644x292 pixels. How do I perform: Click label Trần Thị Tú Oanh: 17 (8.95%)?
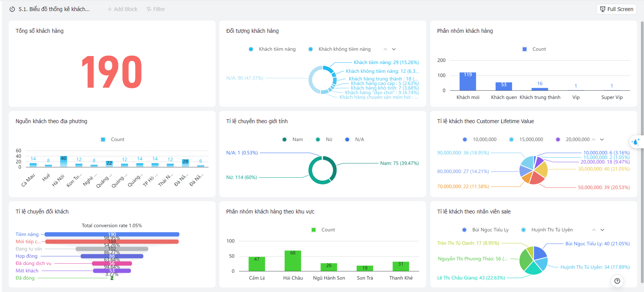tap(468, 243)
